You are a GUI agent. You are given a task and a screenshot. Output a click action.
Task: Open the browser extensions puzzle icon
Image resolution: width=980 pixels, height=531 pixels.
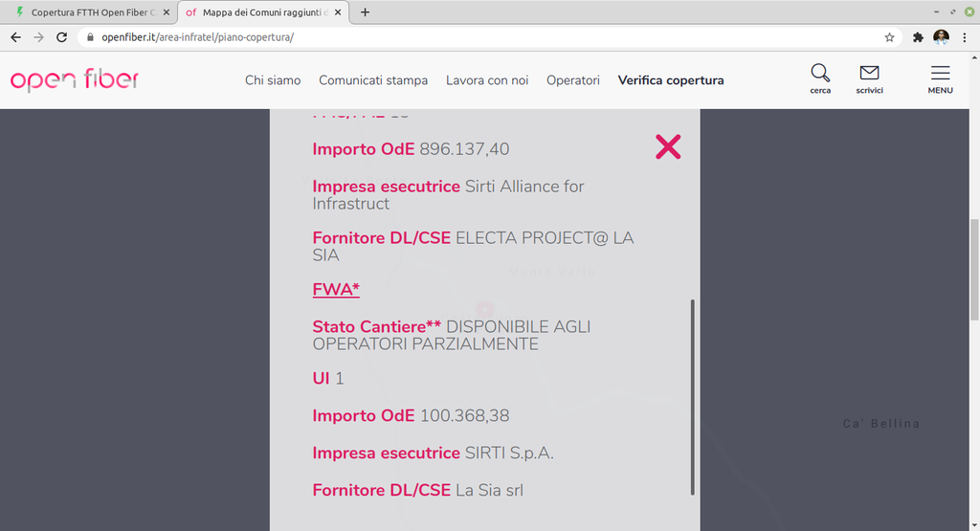pos(918,37)
